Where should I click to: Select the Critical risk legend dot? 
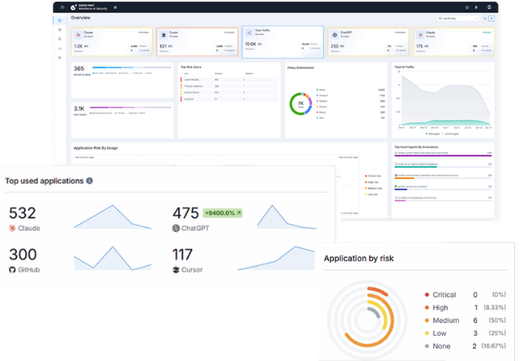click(x=427, y=295)
